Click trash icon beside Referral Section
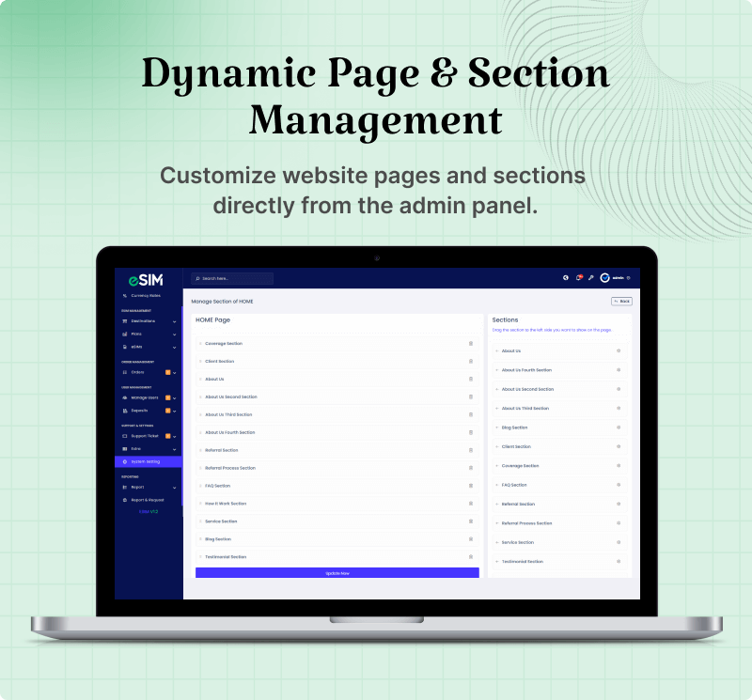This screenshot has width=752, height=700. tap(471, 450)
